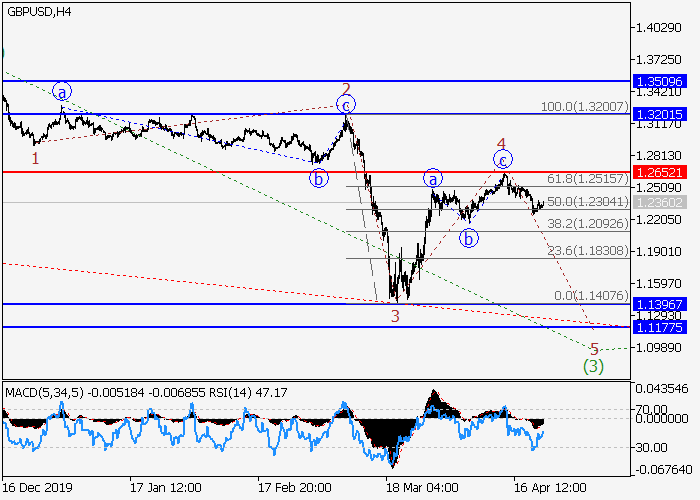Click the 61.8(1.25157) Fibonacci level label
Image resolution: width=700 pixels, height=500 pixels.
point(587,179)
